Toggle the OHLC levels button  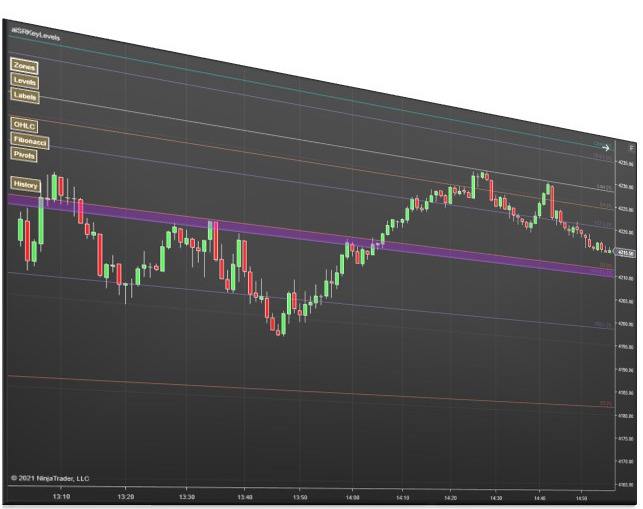tap(24, 125)
